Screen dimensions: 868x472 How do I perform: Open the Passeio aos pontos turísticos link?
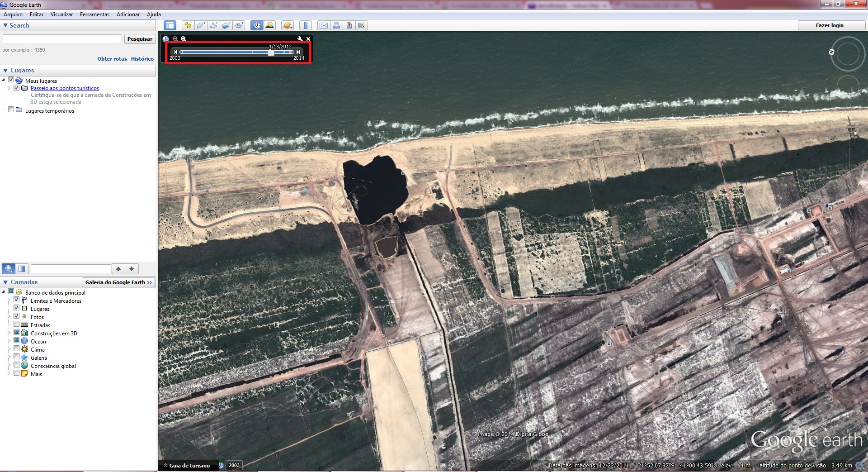click(x=65, y=88)
